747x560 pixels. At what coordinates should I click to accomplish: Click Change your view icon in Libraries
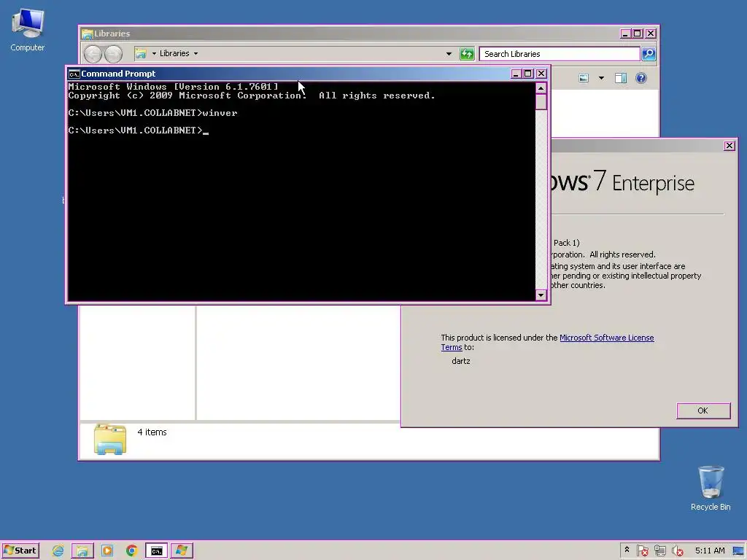584,78
